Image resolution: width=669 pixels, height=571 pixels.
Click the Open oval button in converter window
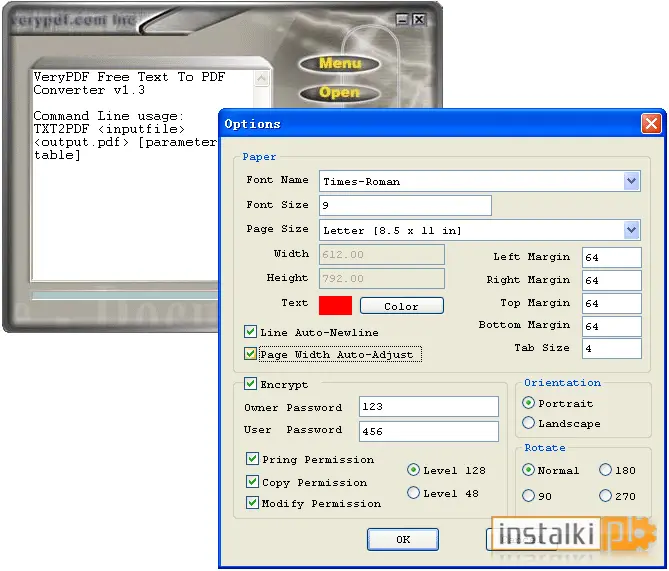[x=340, y=93]
